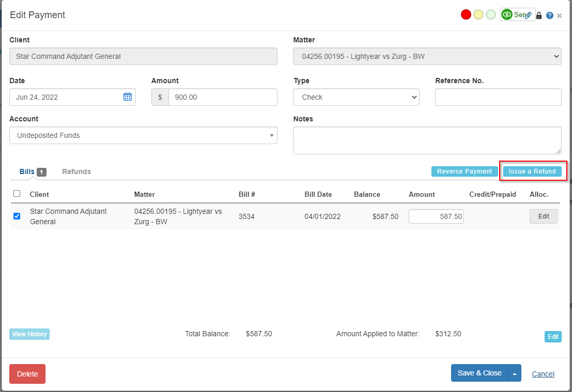Click the $312.50 applied amount value
This screenshot has height=392, width=572.
click(x=448, y=334)
